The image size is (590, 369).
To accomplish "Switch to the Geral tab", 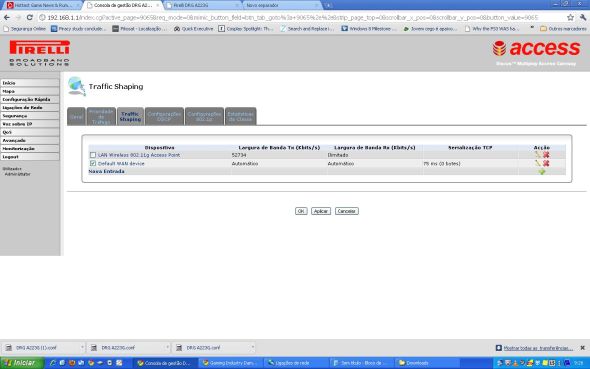I will pyautogui.click(x=76, y=117).
